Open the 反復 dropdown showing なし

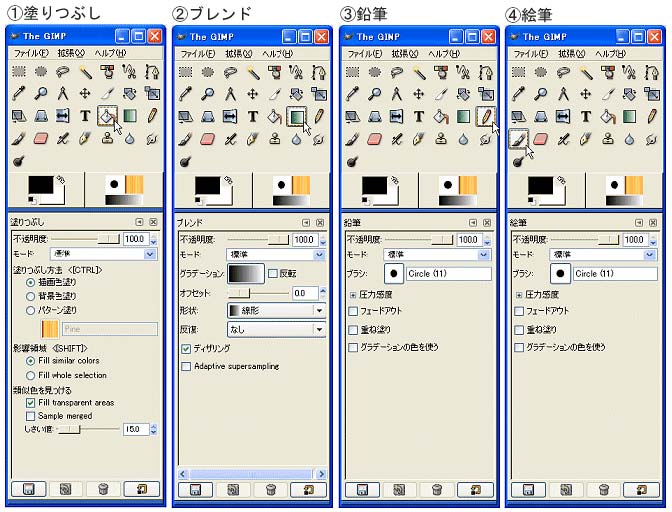tap(276, 329)
